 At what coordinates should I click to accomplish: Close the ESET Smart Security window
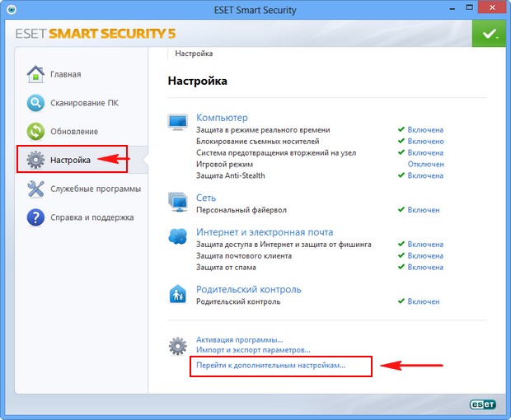[x=492, y=7]
